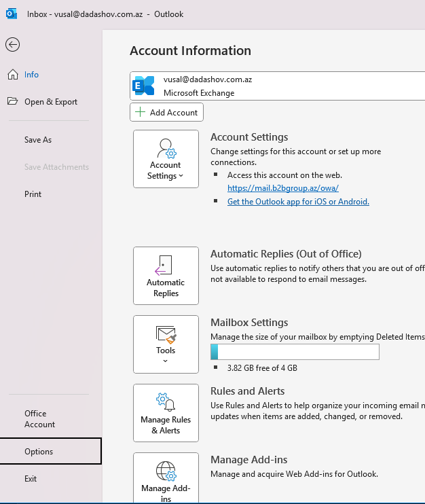Open Outlook Options
Viewport: 425px width, 504px height.
51,451
